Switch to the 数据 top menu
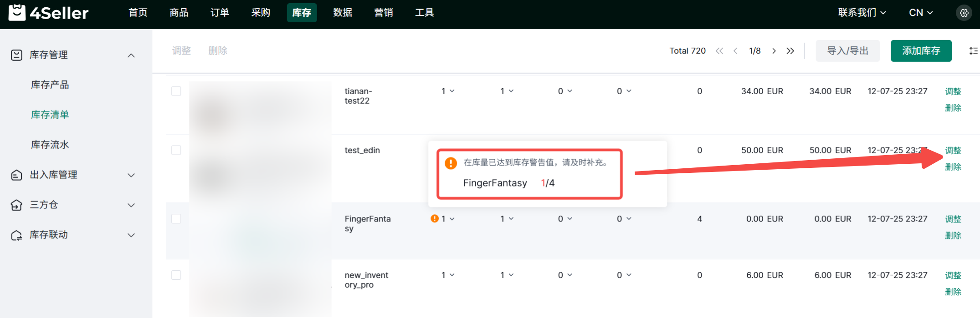980x318 pixels. (x=343, y=13)
